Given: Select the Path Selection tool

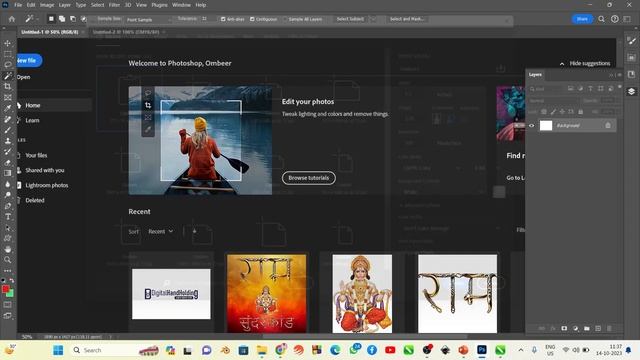Looking at the screenshot, I should 7,227.
